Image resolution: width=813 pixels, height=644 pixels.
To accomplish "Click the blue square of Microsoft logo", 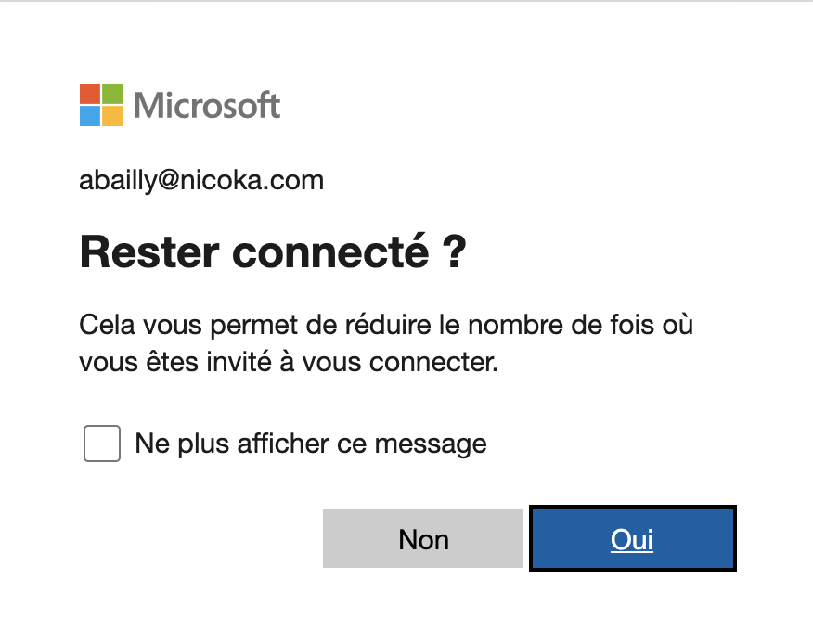I will pos(90,116).
